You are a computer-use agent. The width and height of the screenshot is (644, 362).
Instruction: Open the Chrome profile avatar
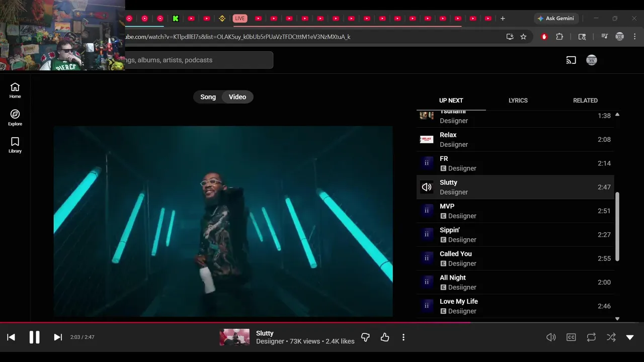620,37
